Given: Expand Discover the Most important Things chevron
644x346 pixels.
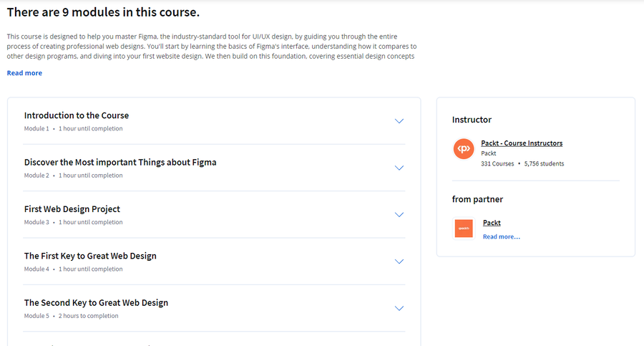Looking at the screenshot, I should (399, 168).
